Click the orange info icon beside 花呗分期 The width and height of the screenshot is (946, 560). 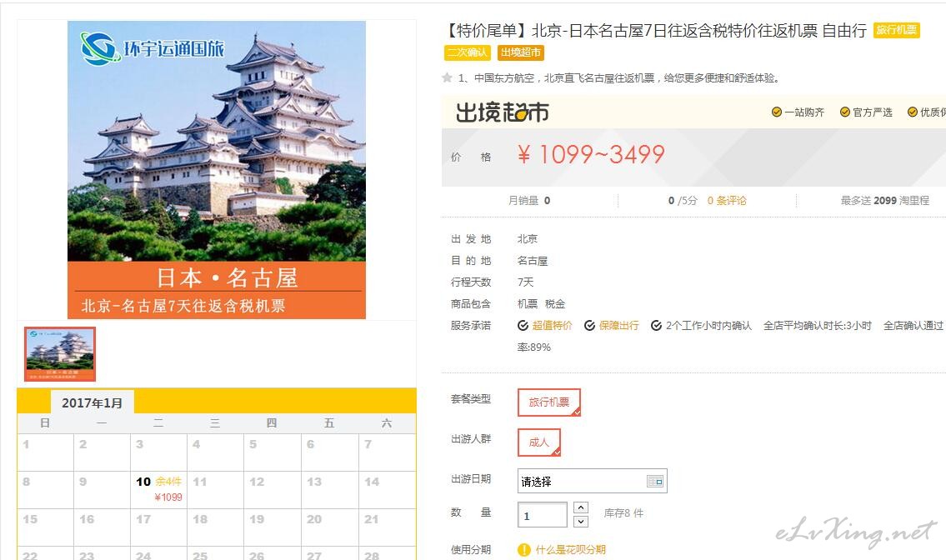[523, 550]
